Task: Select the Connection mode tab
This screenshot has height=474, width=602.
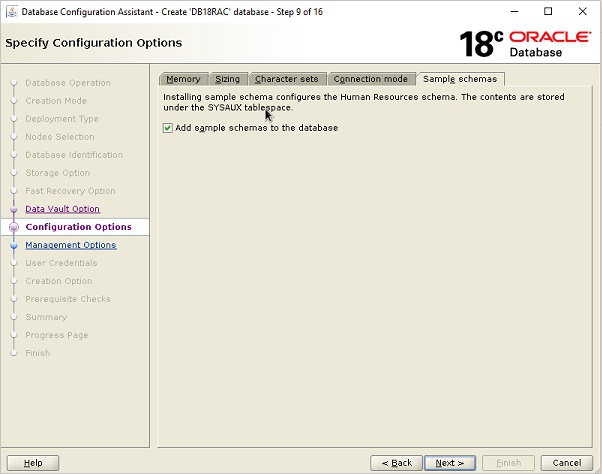Action: [371, 79]
